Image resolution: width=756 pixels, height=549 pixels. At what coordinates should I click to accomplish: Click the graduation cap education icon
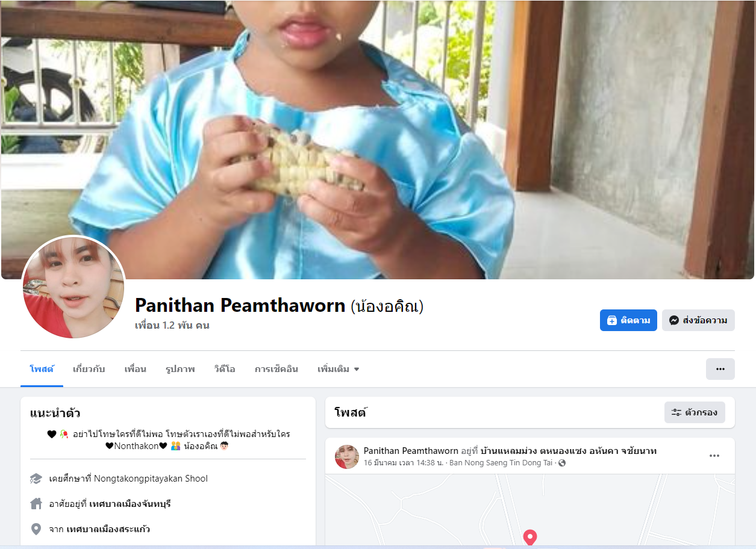coord(36,479)
